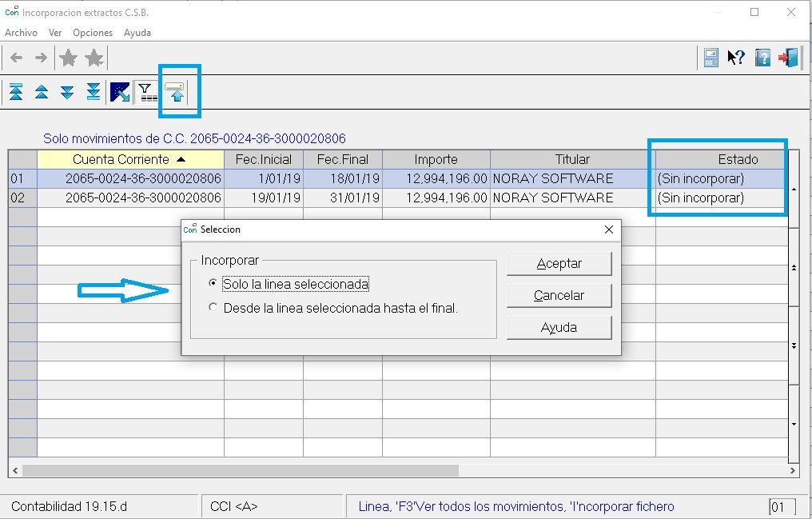Click the blue arrow search icon
This screenshot has height=519, width=812.
pos(120,92)
